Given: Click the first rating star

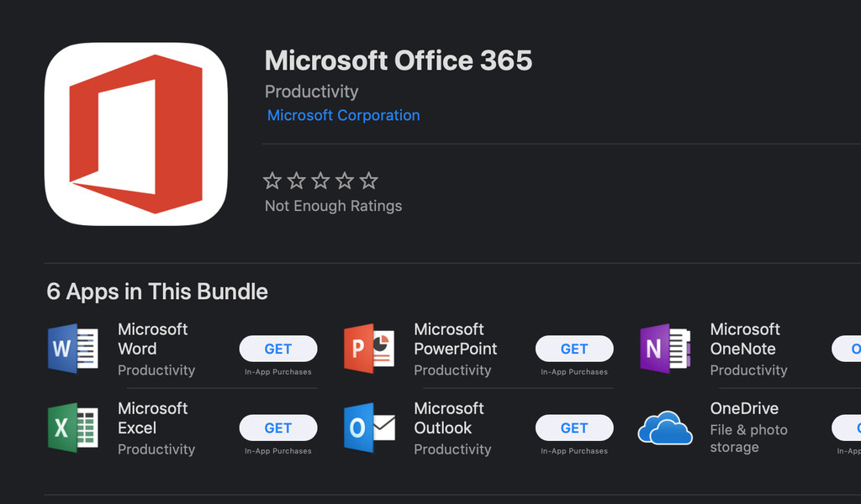Looking at the screenshot, I should (272, 181).
